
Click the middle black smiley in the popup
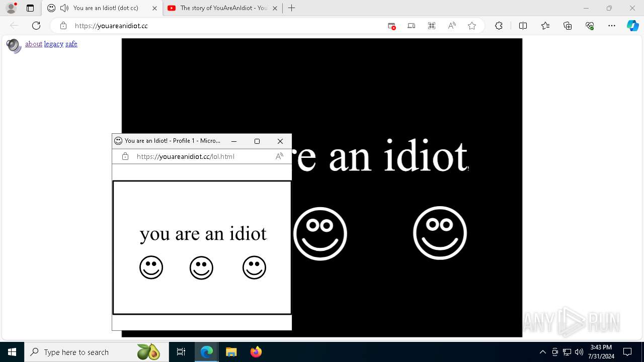tap(201, 268)
